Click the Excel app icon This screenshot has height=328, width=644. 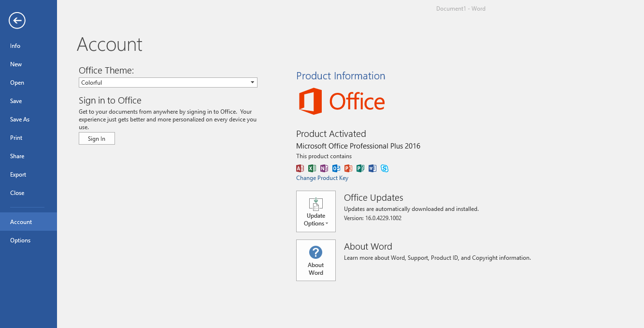click(312, 168)
